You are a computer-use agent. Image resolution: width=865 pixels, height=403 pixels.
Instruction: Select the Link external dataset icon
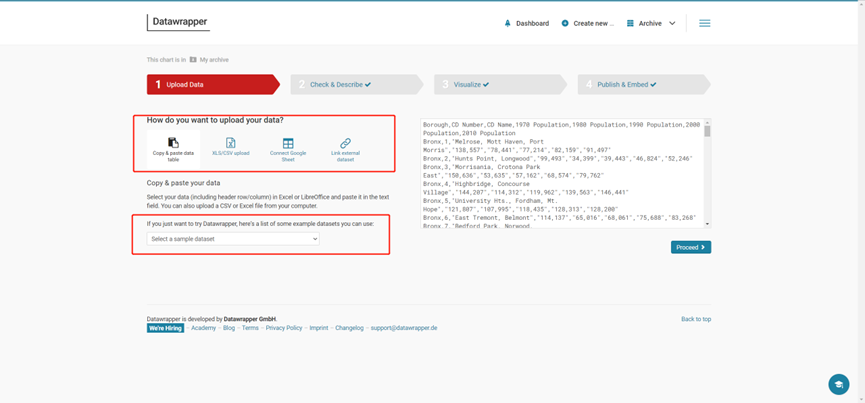click(x=345, y=143)
